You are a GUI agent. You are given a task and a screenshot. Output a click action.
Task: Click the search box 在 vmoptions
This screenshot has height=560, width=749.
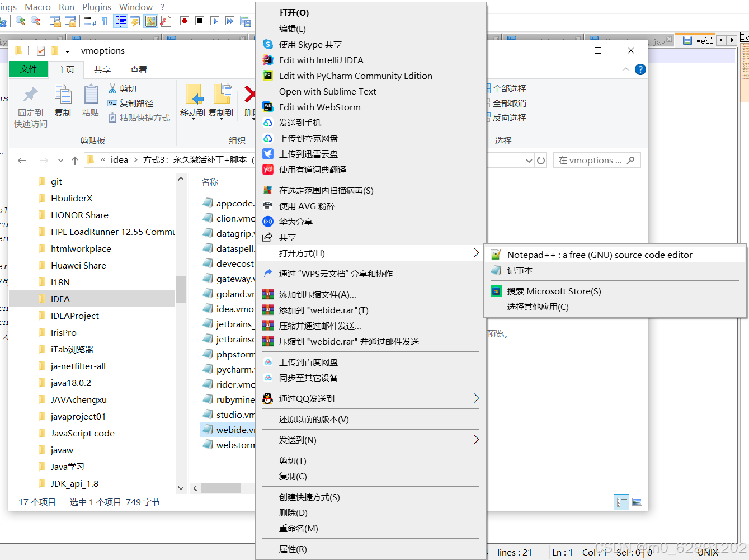coord(597,161)
